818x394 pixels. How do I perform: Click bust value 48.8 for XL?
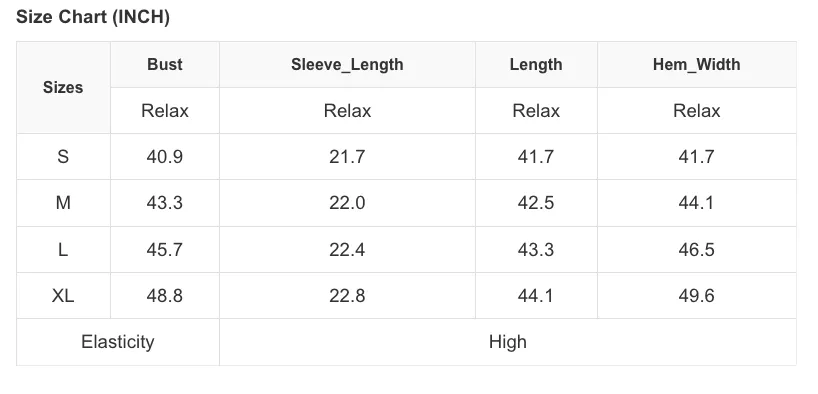point(165,296)
